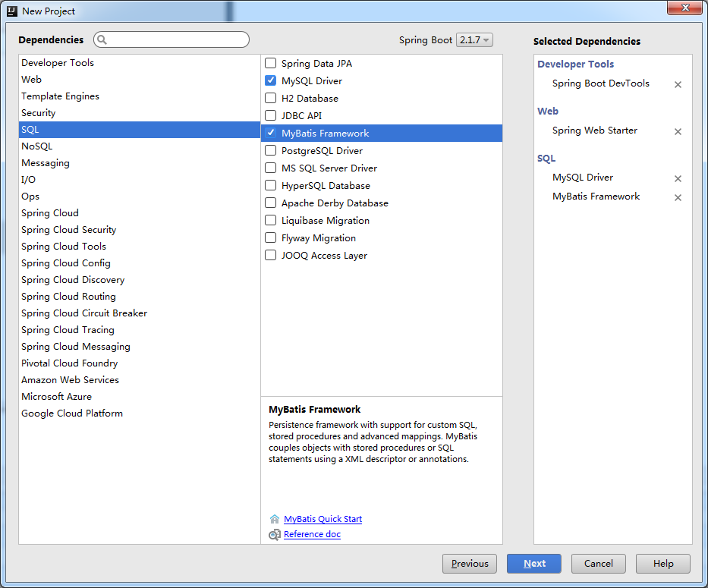
Task: Uncheck the MySQL Driver checkbox
Action: pyautogui.click(x=270, y=81)
